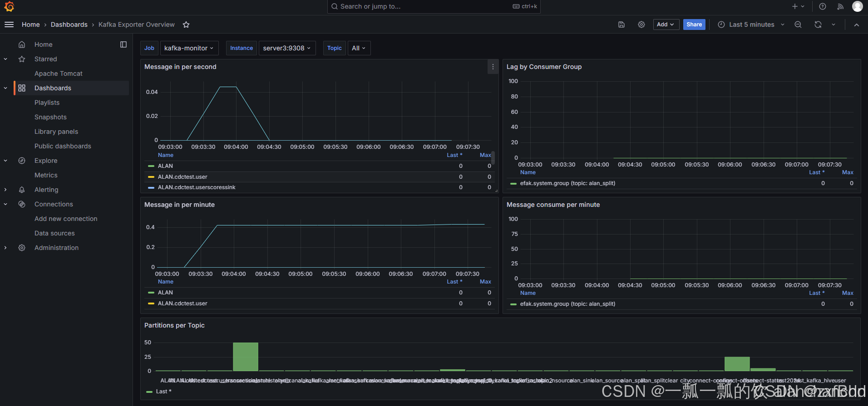Open the new item plus menu
The width and height of the screenshot is (868, 406).
pyautogui.click(x=798, y=6)
